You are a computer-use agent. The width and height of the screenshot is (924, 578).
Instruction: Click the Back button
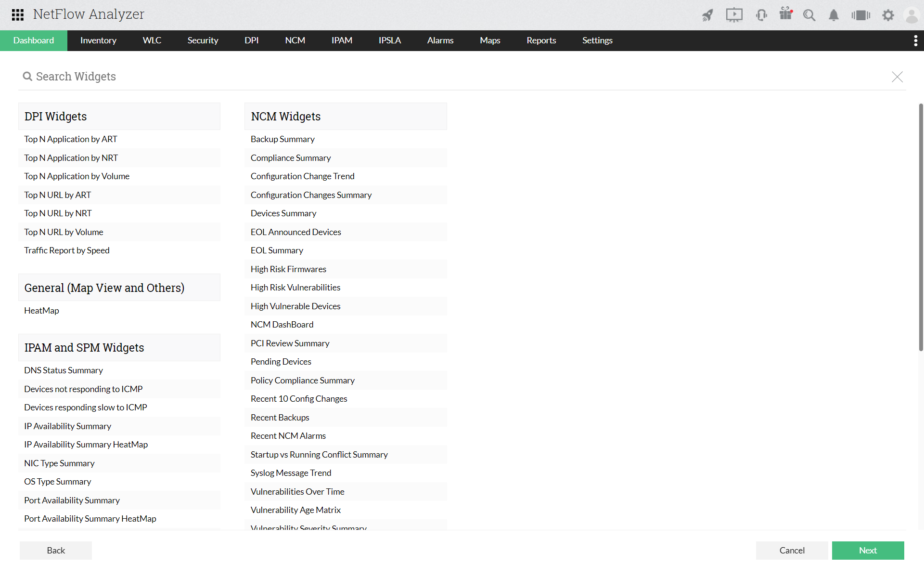click(56, 551)
